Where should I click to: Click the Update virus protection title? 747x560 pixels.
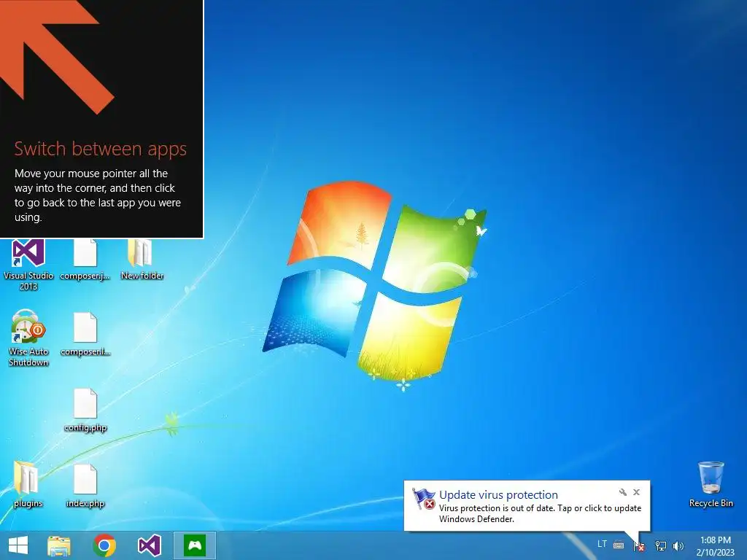(x=498, y=495)
